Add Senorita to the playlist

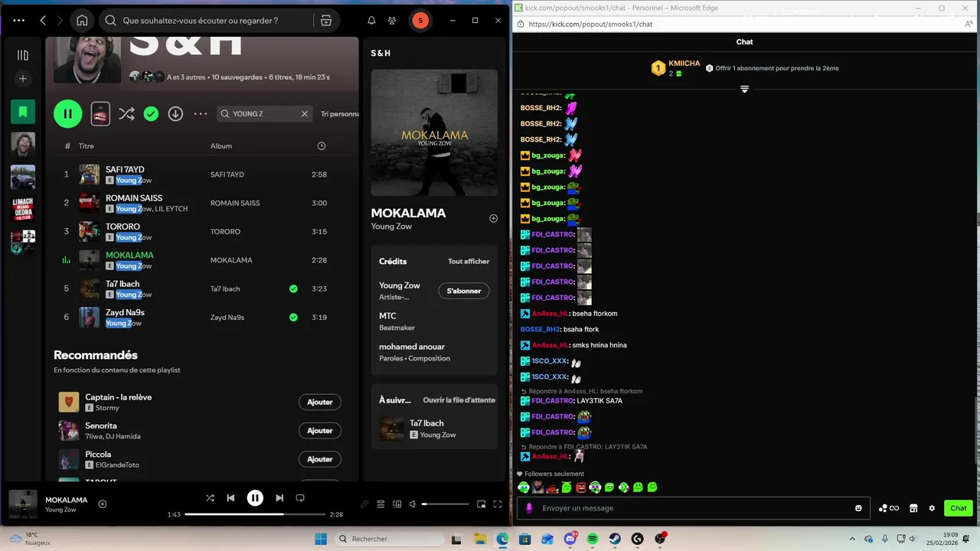pos(320,431)
